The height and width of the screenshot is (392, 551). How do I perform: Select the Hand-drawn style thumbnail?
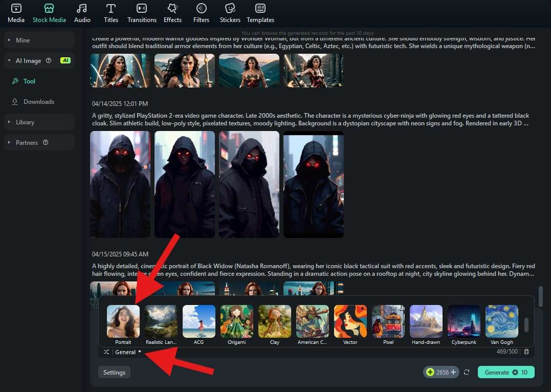426,321
